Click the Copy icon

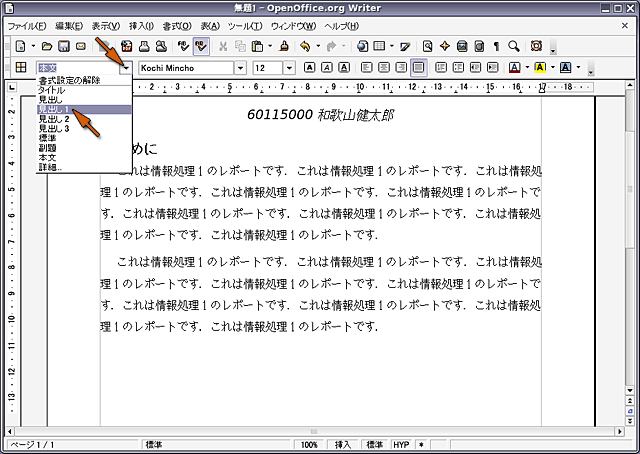(x=240, y=46)
